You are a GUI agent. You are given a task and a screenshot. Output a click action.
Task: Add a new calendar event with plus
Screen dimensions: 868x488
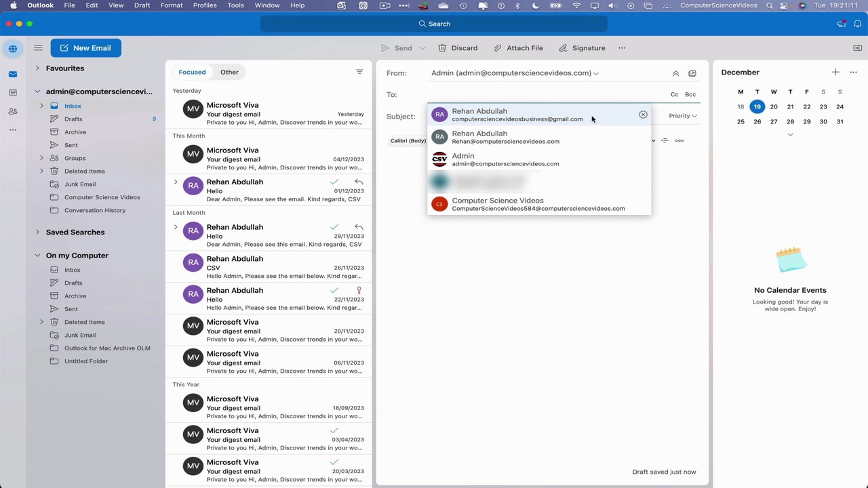click(x=835, y=72)
